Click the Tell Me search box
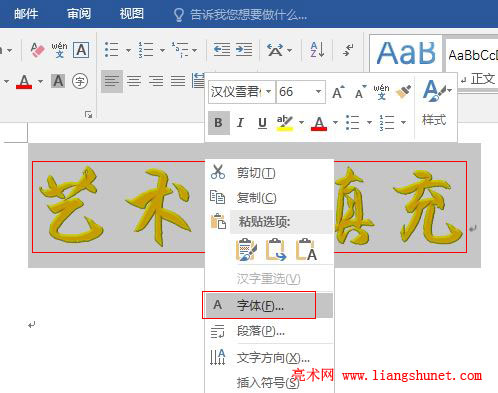 (x=241, y=14)
